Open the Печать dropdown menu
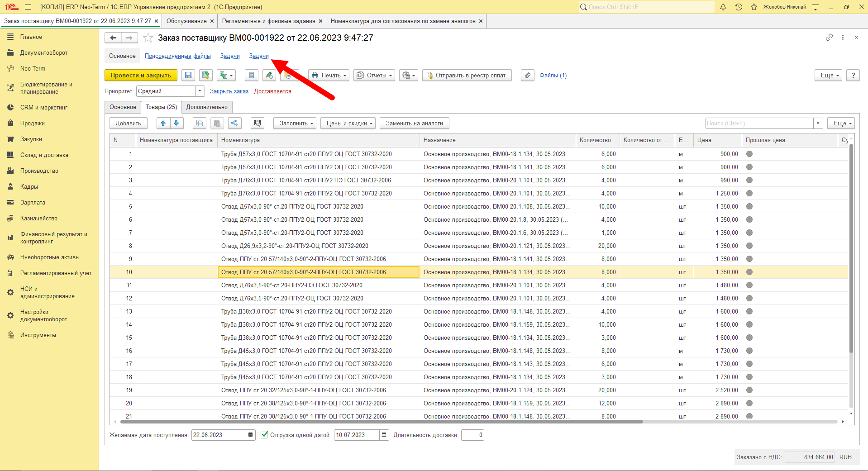868x471 pixels. point(329,76)
